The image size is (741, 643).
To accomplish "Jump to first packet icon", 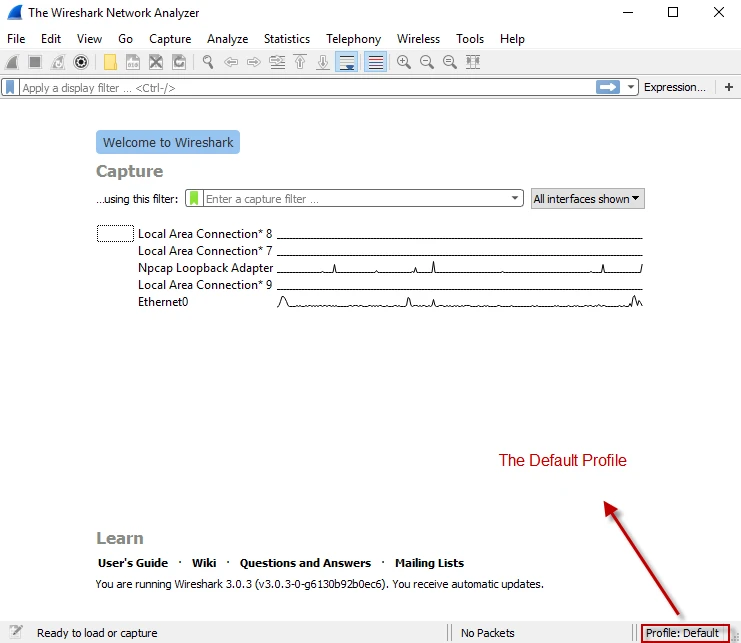I will coord(300,62).
